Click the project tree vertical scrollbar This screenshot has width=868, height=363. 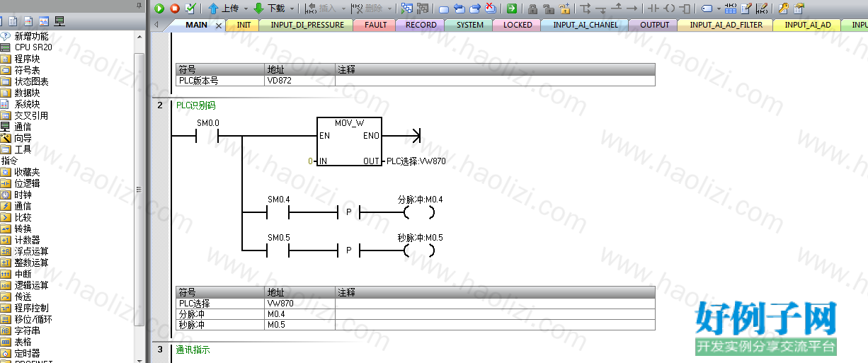(139, 188)
